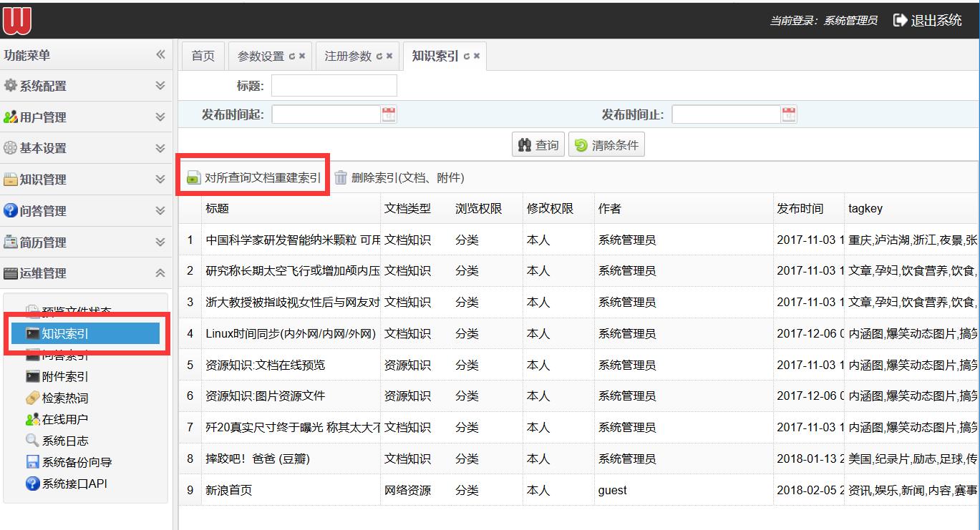Expand the 用户管理 section chevron
Image resolution: width=980 pixels, height=530 pixels.
pyautogui.click(x=160, y=117)
